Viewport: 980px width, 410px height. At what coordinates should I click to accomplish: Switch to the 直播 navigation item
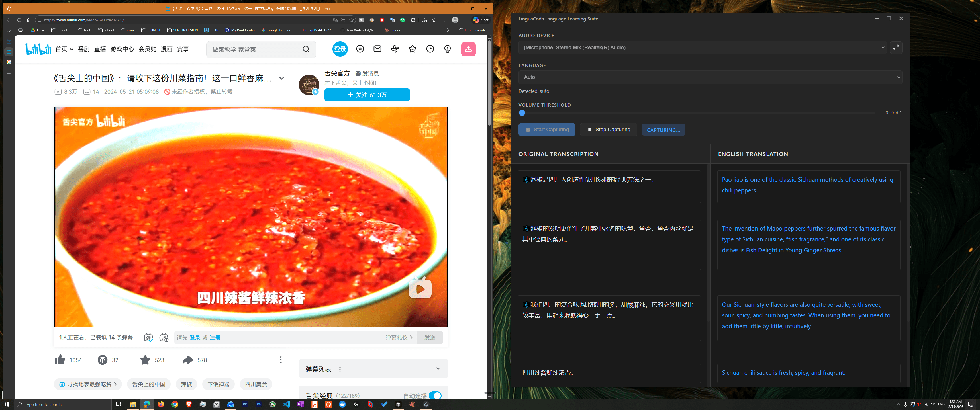100,49
